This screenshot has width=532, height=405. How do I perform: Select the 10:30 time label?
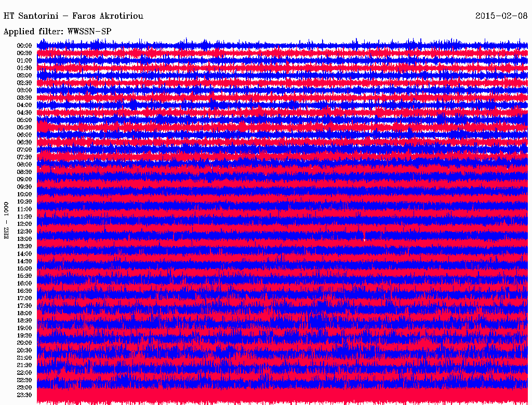point(24,202)
